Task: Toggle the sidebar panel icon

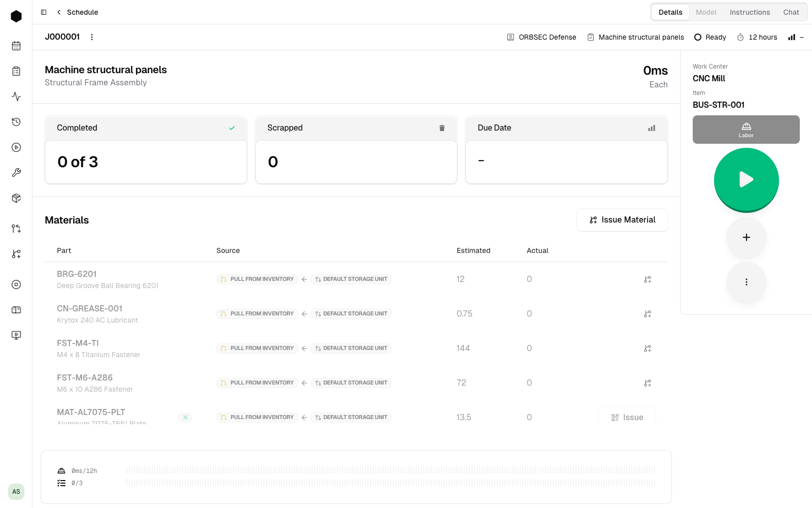Action: 44,12
